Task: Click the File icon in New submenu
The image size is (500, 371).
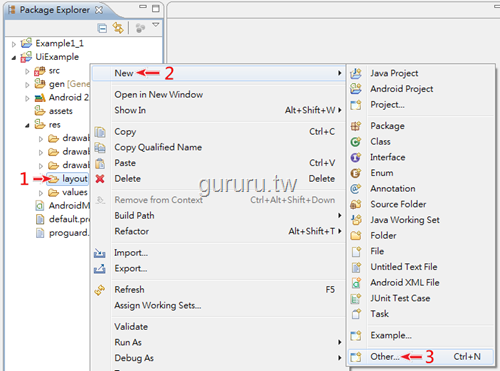Action: [356, 251]
